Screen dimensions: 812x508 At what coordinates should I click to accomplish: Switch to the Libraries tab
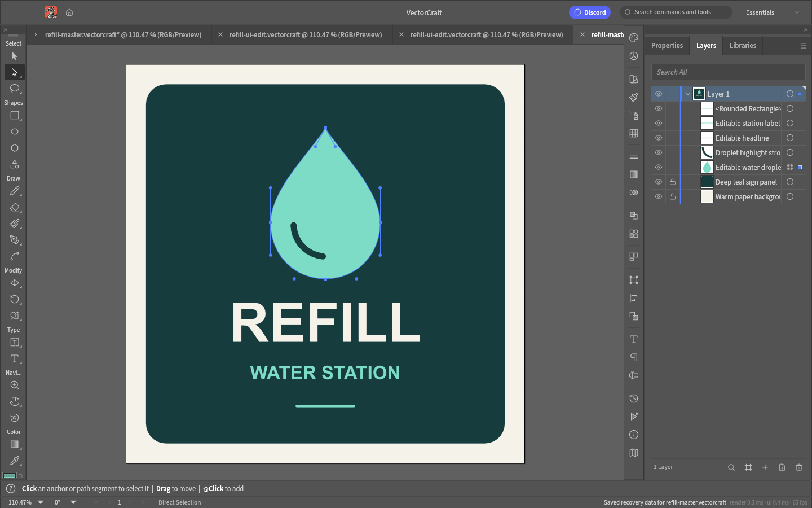[743, 46]
